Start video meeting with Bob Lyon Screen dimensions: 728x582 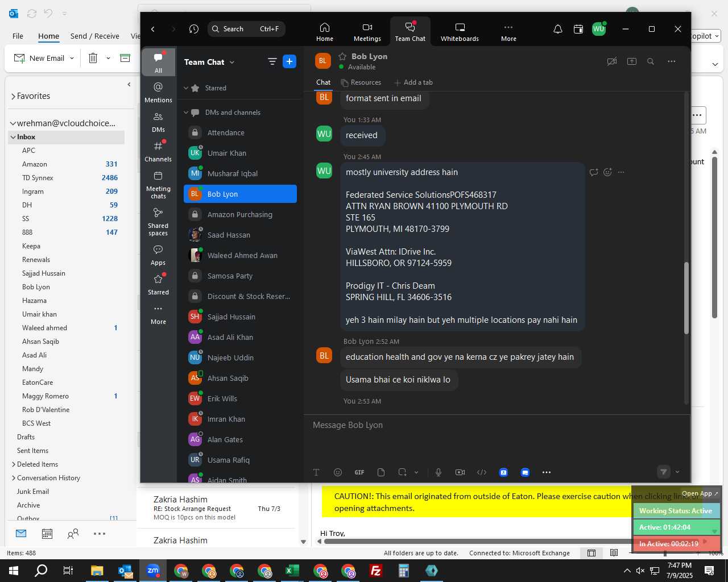(x=612, y=61)
